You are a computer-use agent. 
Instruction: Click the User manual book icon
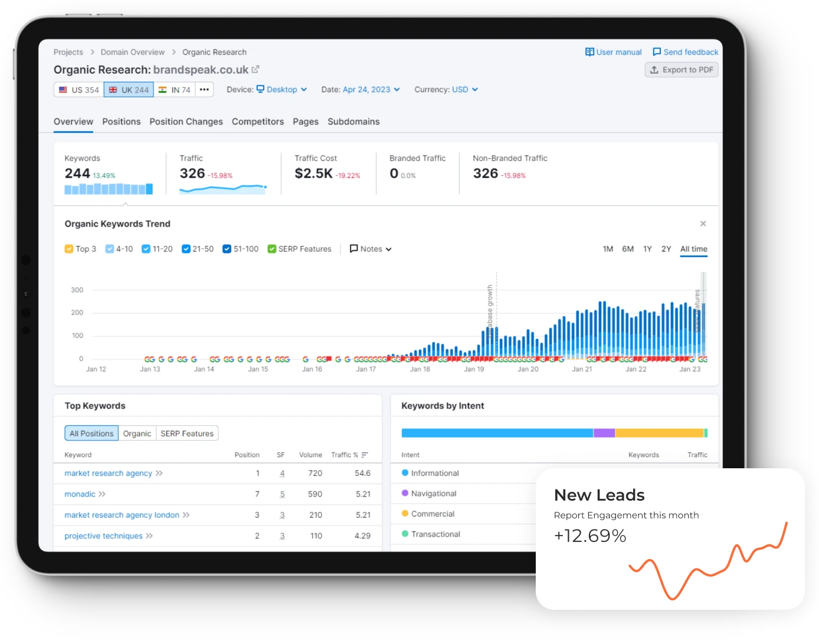[x=589, y=52]
